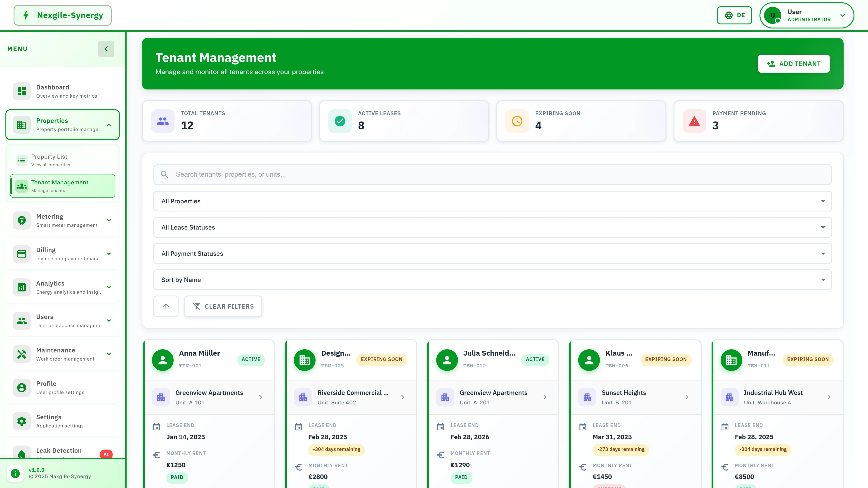Screen dimensions: 868x488
Task: Select the Maintenance wrench icon
Action: click(x=21, y=354)
